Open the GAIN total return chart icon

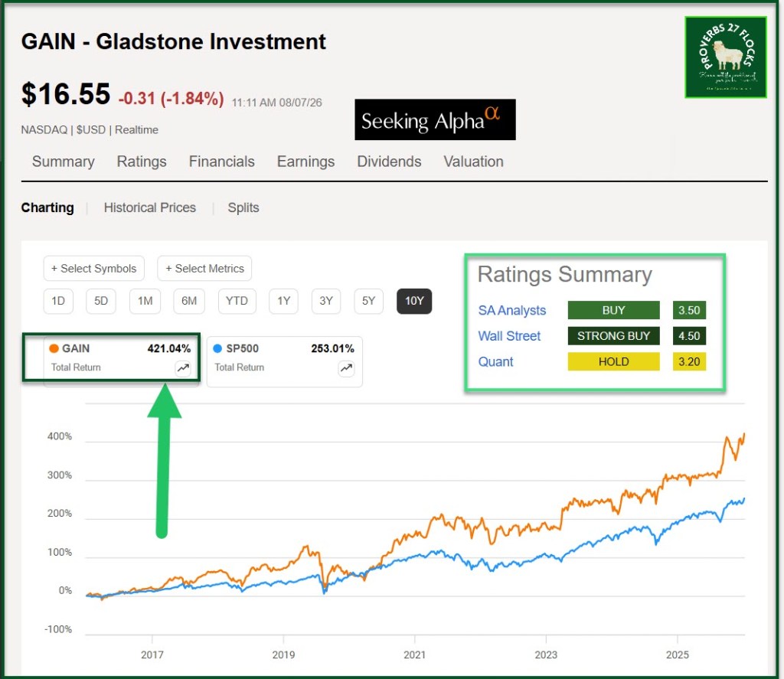point(183,368)
